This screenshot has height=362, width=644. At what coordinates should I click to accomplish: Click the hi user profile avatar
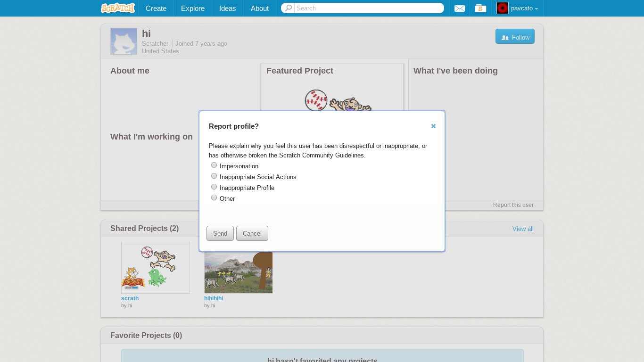coord(124,41)
